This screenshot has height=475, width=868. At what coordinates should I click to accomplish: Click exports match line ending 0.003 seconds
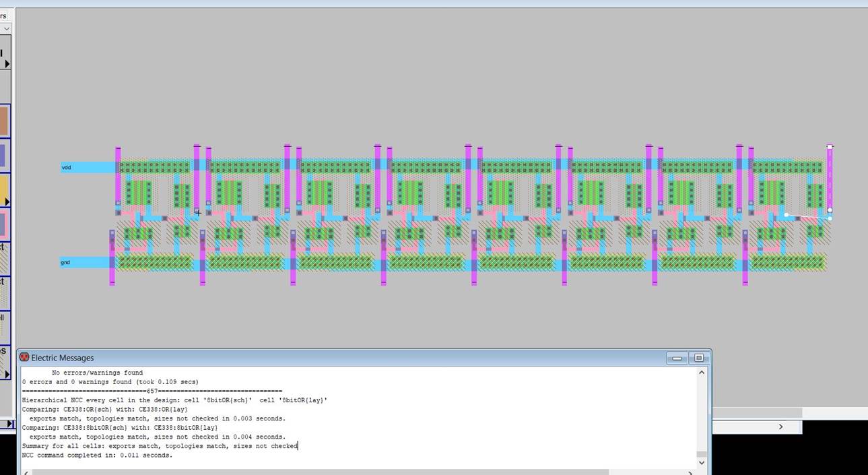(x=158, y=418)
